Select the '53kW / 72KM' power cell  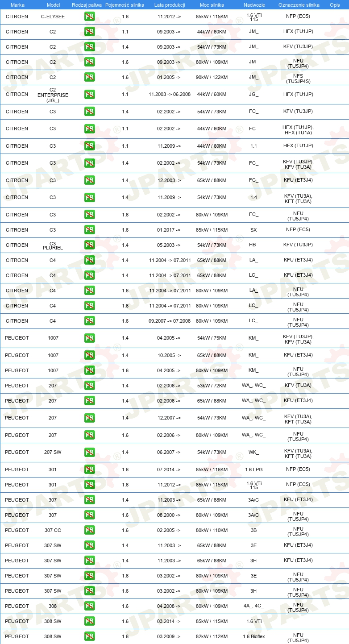(212, 386)
